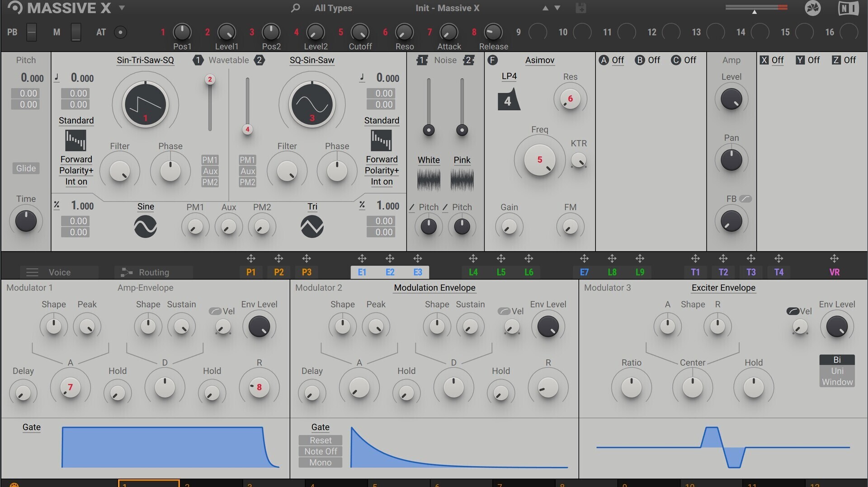Image resolution: width=868 pixels, height=487 pixels.
Task: Click the Pitch value 0.000 field
Action: [32, 78]
